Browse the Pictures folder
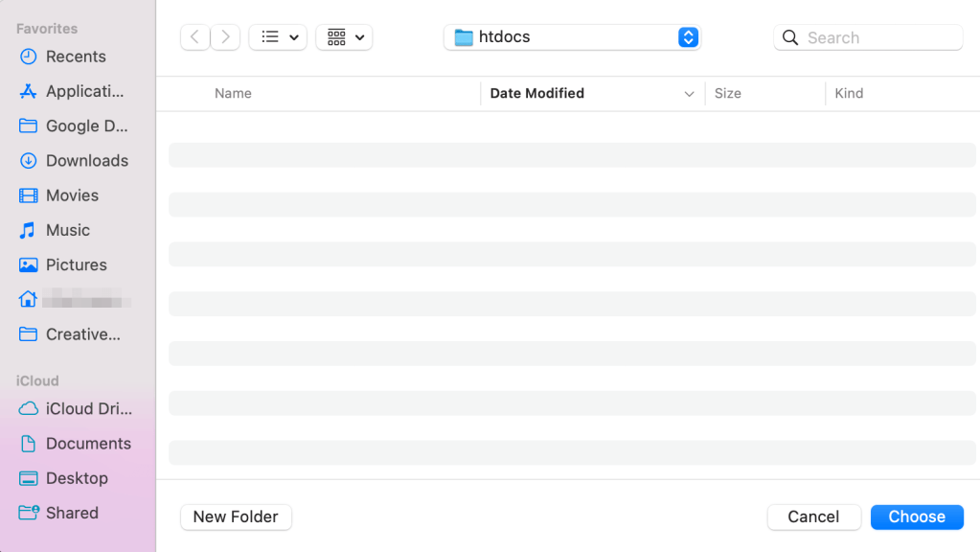 [76, 264]
